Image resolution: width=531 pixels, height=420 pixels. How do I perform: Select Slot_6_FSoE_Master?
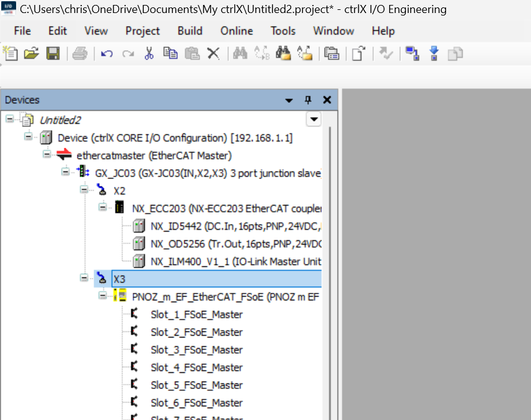coord(197,403)
